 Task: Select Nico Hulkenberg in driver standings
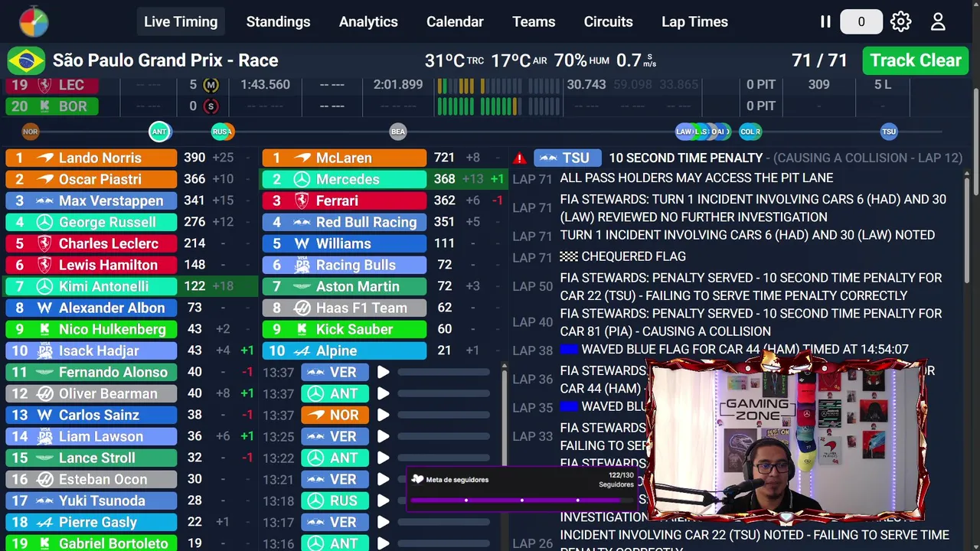pyautogui.click(x=91, y=329)
